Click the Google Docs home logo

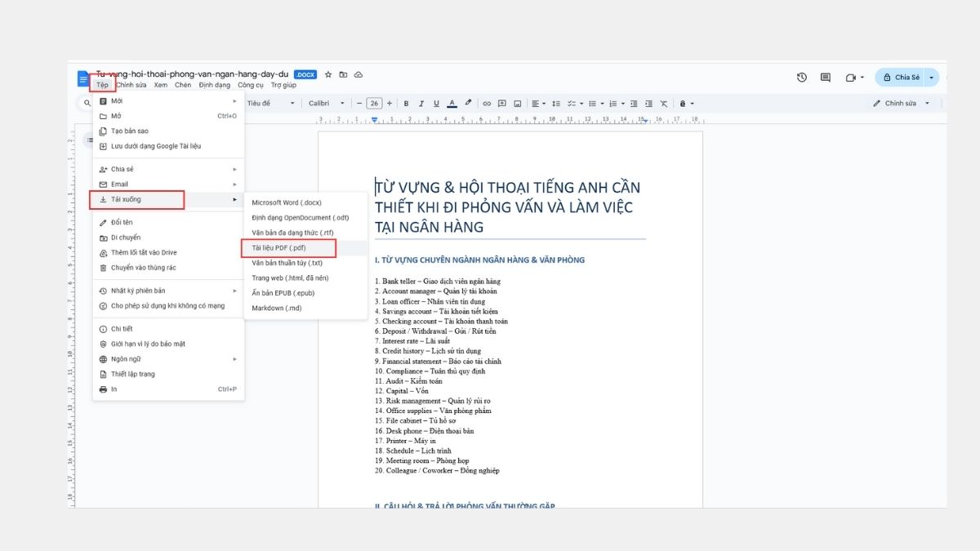pos(82,78)
